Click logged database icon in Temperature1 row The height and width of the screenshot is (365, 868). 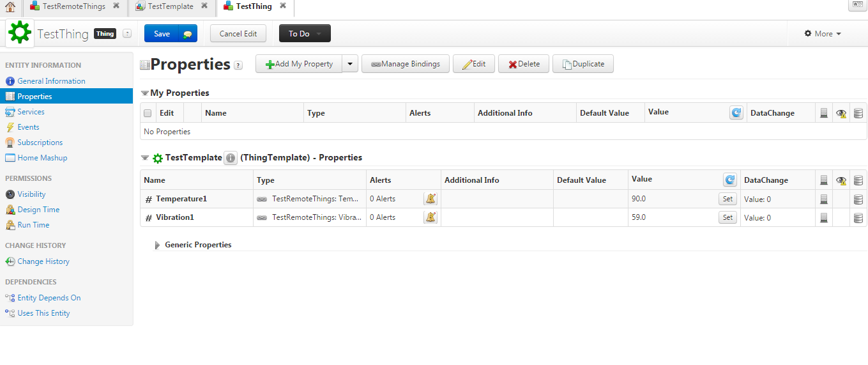point(858,199)
